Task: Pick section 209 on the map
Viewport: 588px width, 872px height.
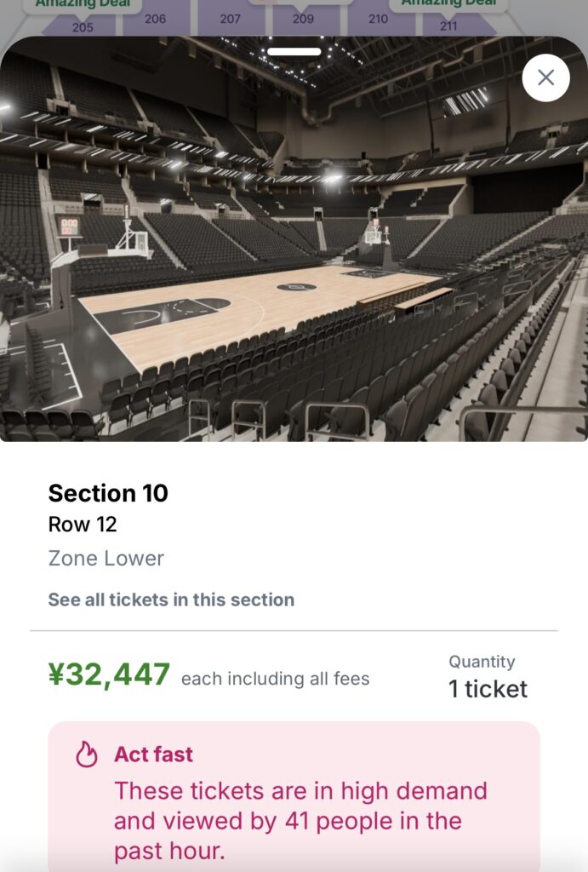Action: [303, 18]
